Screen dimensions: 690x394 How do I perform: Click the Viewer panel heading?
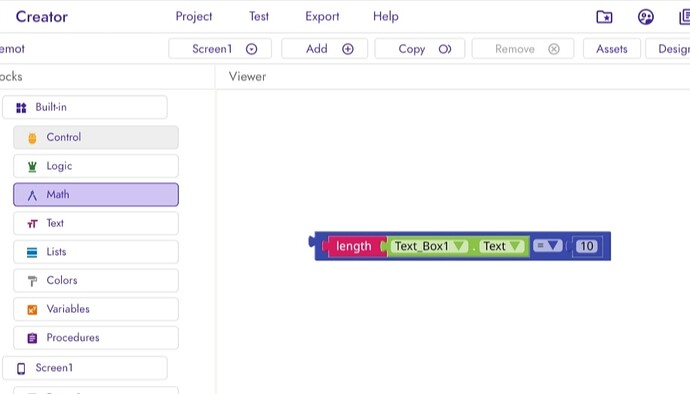(x=247, y=77)
